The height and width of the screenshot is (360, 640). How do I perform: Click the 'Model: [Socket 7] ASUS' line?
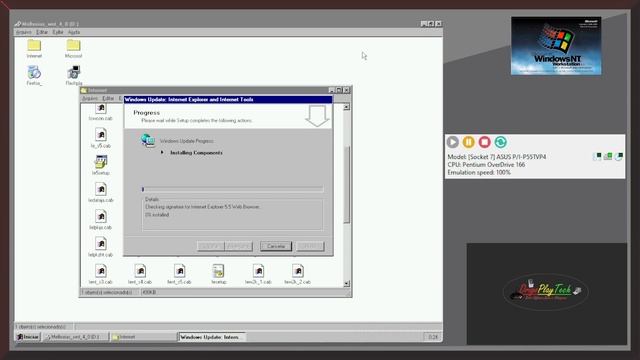point(496,157)
